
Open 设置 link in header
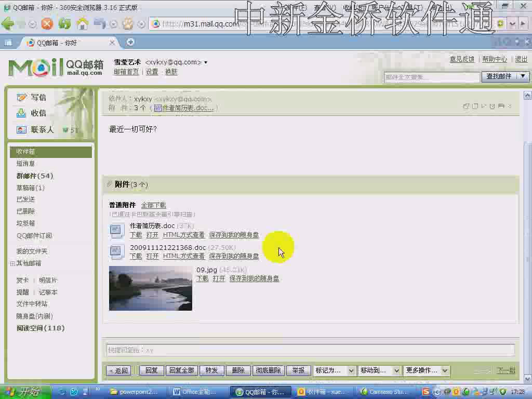point(152,72)
